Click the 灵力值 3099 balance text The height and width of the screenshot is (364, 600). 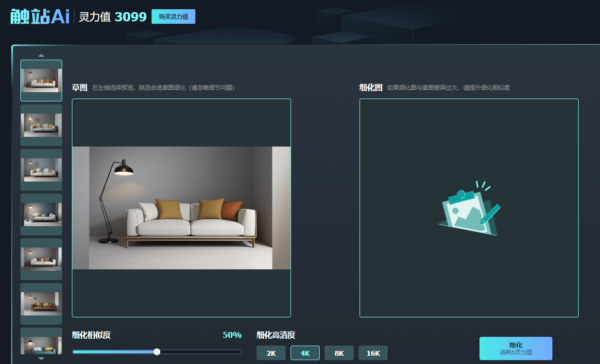(x=113, y=17)
